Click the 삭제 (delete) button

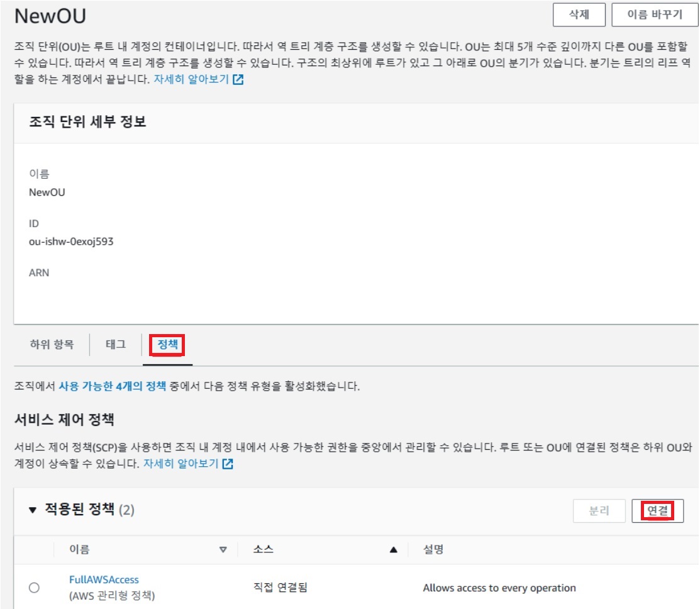pyautogui.click(x=579, y=14)
